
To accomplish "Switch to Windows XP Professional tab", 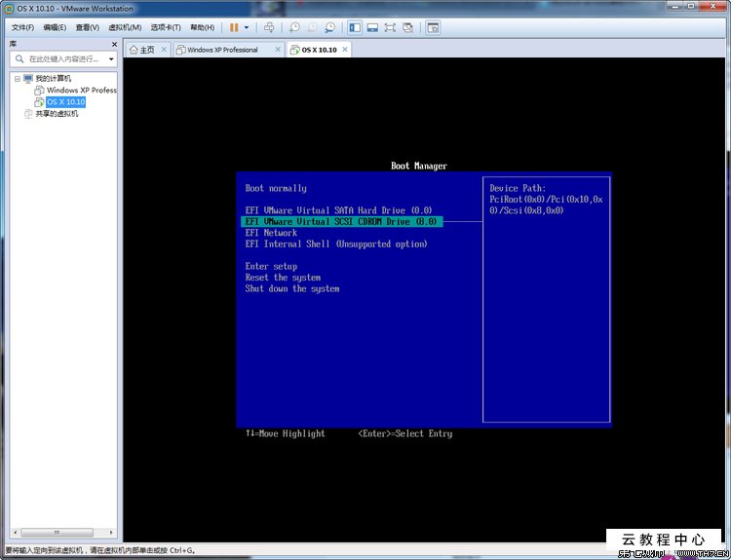I will pyautogui.click(x=222, y=50).
